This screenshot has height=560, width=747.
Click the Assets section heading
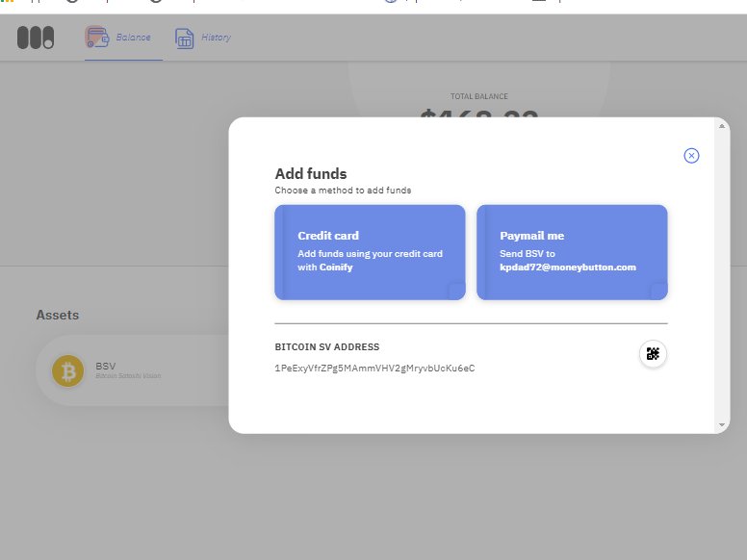[58, 315]
